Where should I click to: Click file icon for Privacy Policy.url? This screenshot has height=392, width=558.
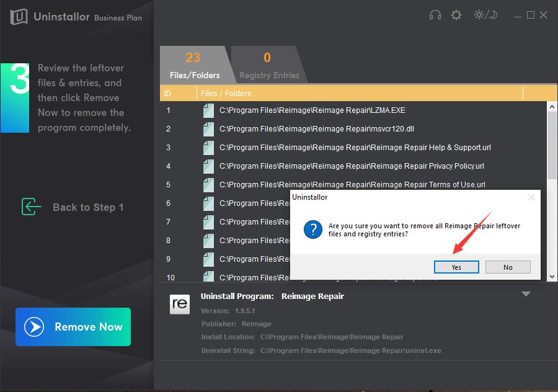coord(208,166)
